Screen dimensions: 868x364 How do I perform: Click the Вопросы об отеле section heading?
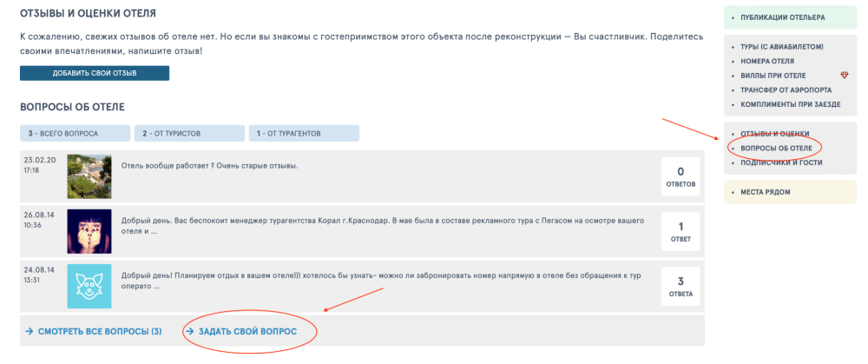(73, 107)
